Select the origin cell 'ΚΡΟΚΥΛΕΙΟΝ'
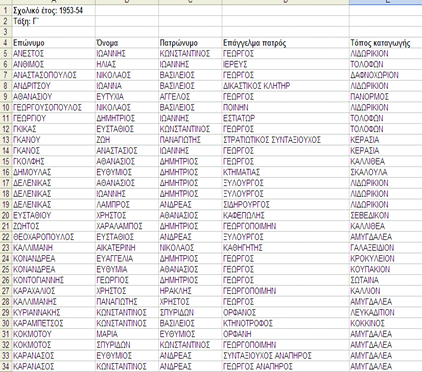This screenshot has height=372, width=422. click(385, 258)
